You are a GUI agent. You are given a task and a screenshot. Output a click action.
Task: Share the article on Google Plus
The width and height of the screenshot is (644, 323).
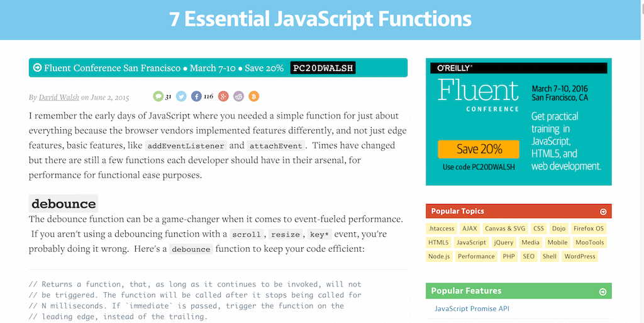click(x=223, y=96)
